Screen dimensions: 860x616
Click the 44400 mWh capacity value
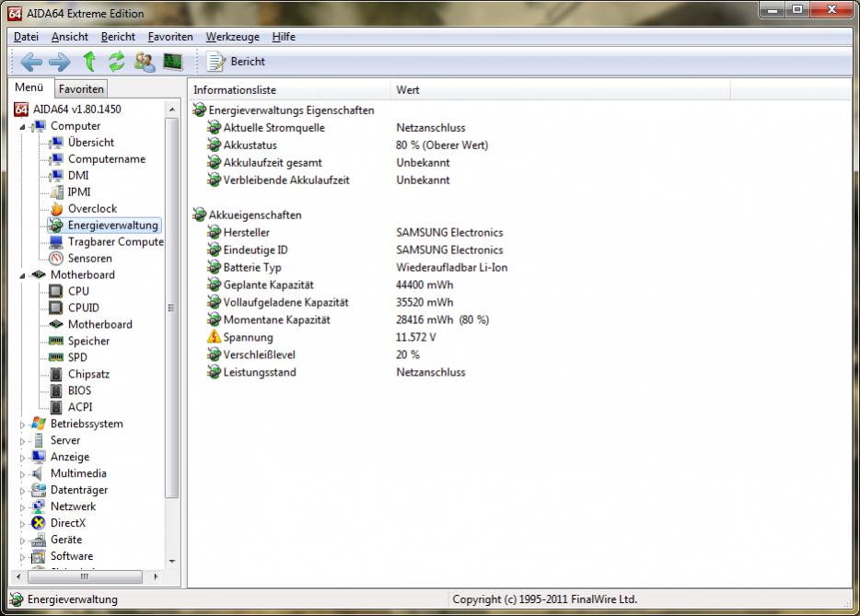424,285
